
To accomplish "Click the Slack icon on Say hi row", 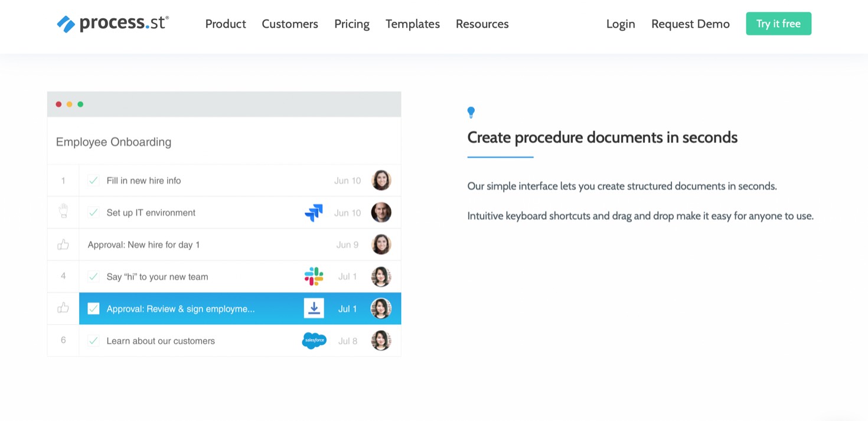I will 314,276.
